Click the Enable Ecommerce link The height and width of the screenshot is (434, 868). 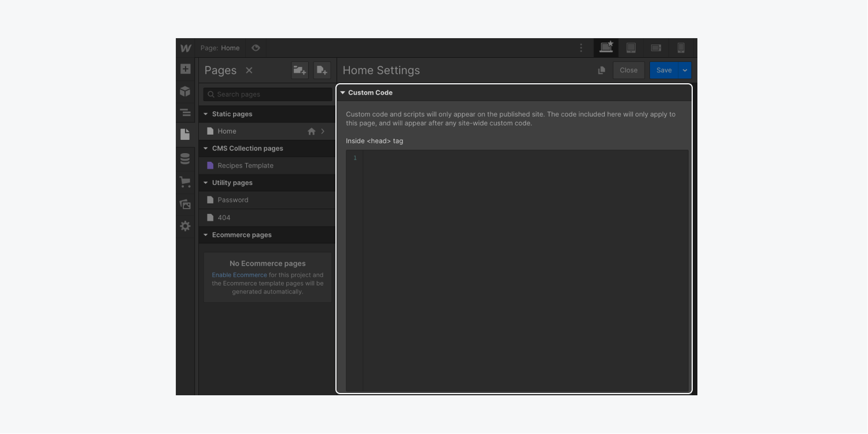click(239, 275)
